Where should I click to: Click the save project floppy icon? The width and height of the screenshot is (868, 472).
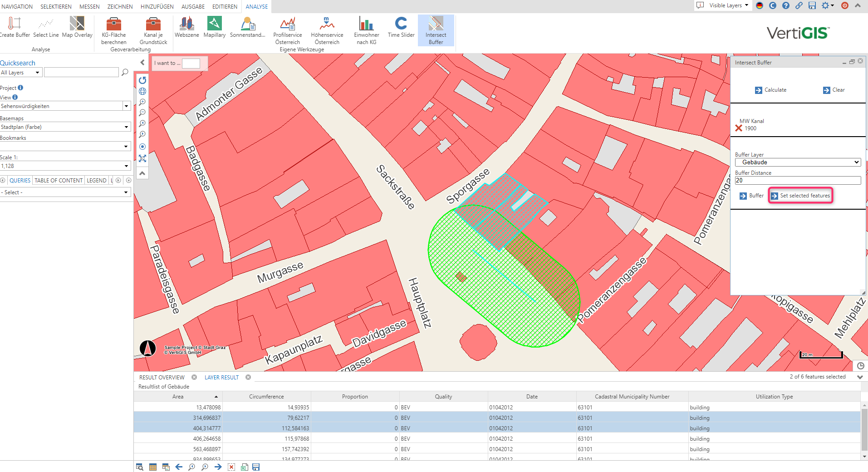[x=812, y=5]
